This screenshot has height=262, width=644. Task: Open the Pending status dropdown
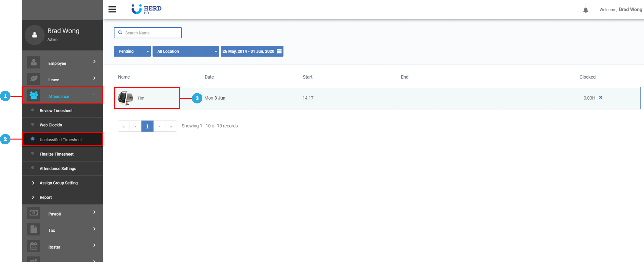pos(132,51)
